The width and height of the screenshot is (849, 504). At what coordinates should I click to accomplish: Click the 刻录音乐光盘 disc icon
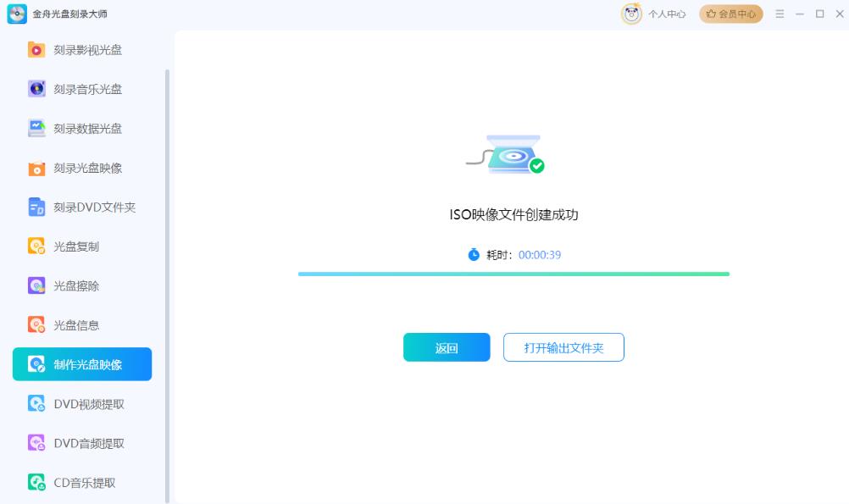tap(36, 89)
